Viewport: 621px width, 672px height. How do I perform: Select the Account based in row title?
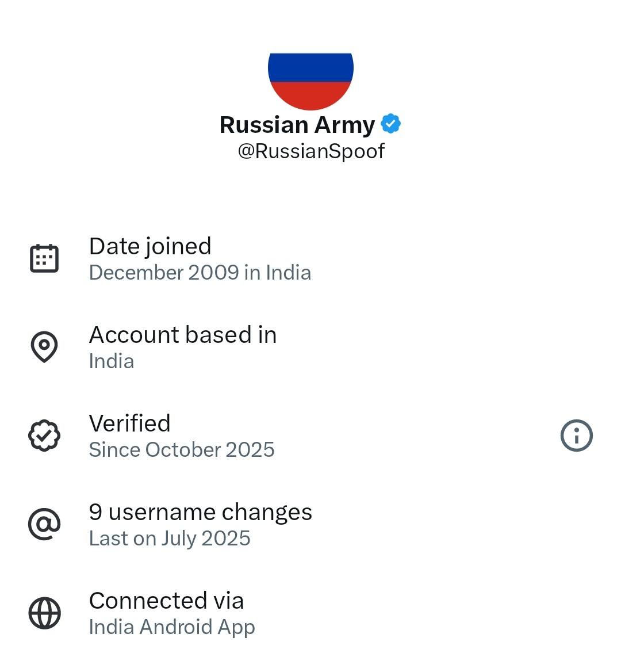pos(183,335)
